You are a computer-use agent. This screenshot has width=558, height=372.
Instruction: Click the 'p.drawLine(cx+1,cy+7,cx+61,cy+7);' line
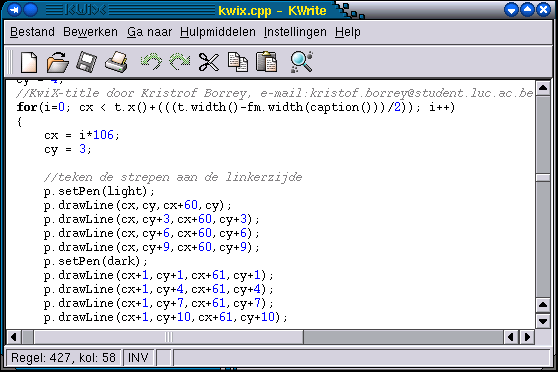coord(159,303)
